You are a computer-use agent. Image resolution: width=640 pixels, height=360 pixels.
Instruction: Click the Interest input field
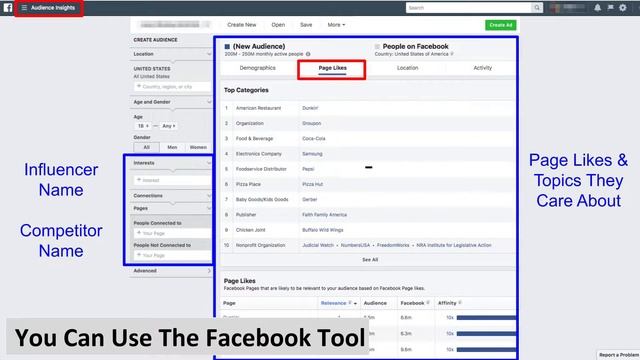(x=172, y=180)
